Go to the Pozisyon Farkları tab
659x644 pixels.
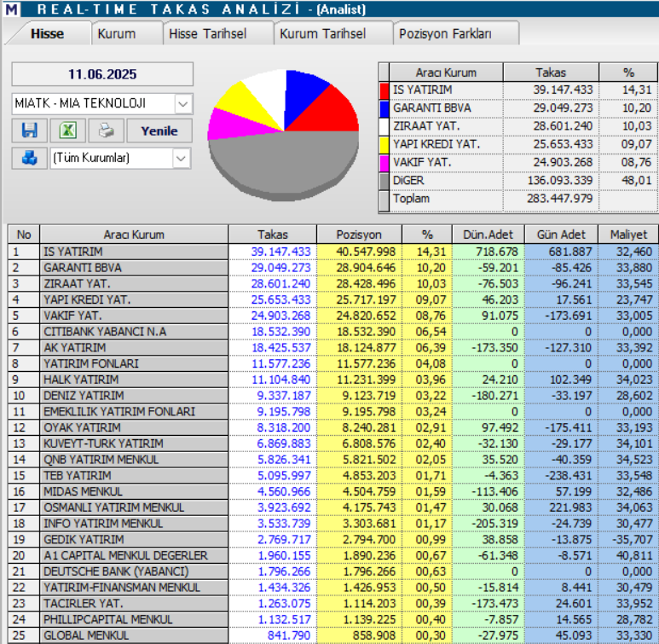445,33
